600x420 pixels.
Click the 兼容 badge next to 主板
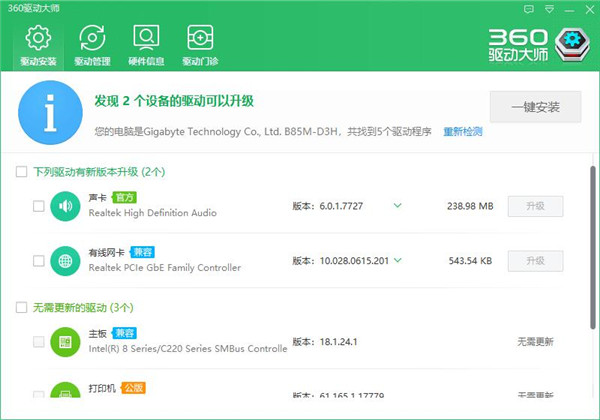click(x=124, y=333)
